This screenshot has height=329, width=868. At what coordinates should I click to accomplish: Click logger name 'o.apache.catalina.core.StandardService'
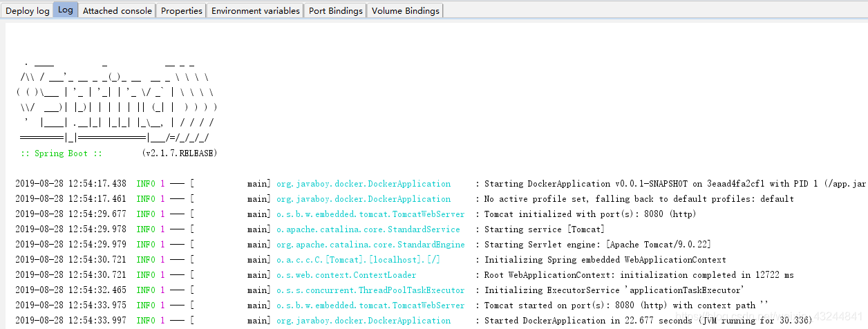click(x=368, y=229)
